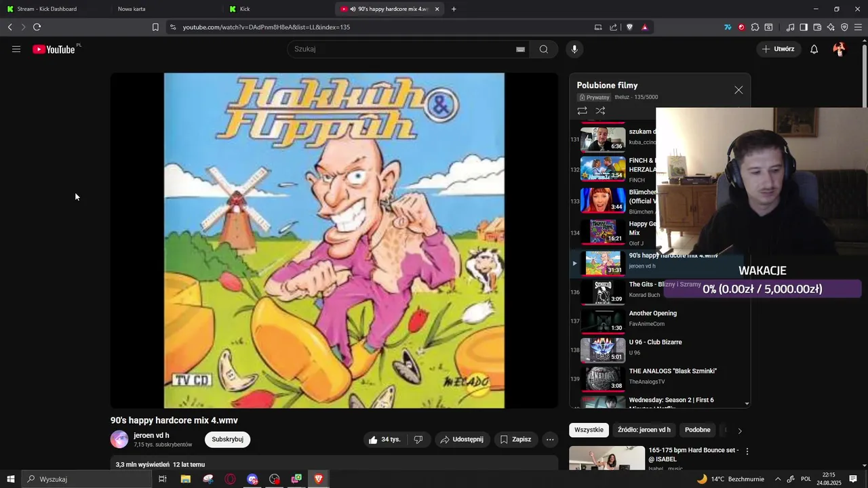Image resolution: width=868 pixels, height=488 pixels.
Task: Subscribe to jeroen vd h with Subskrybuj
Action: [227, 439]
